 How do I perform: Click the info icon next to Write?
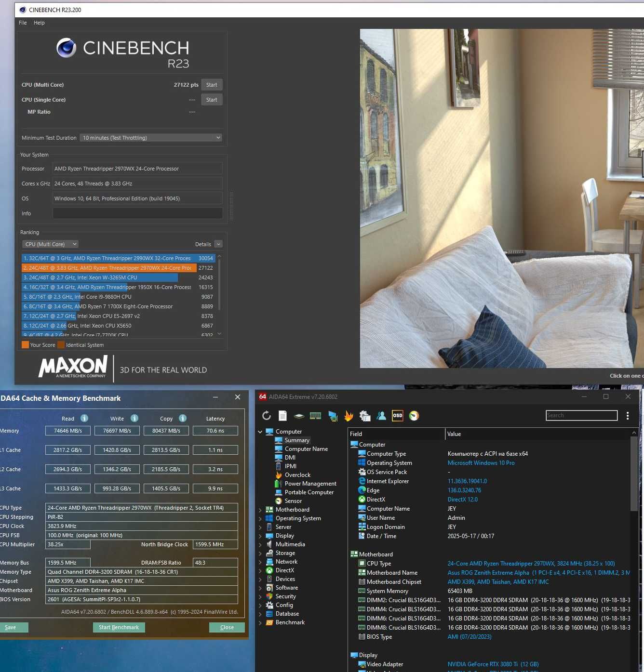(134, 418)
